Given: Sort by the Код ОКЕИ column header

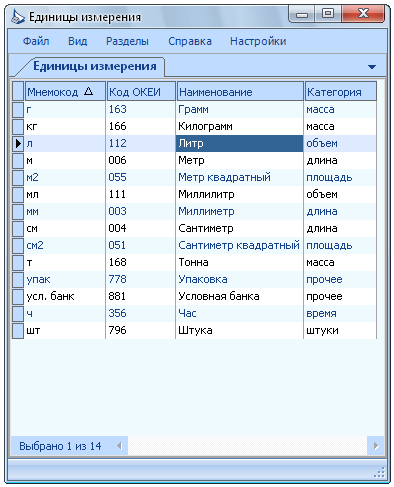Looking at the screenshot, I should tap(141, 91).
